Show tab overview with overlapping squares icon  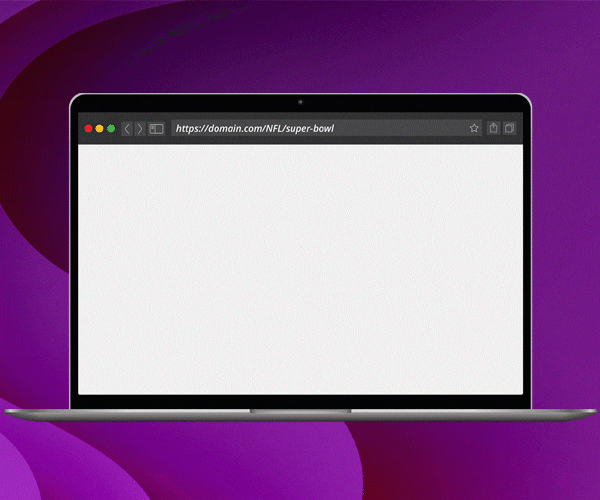pyautogui.click(x=509, y=128)
